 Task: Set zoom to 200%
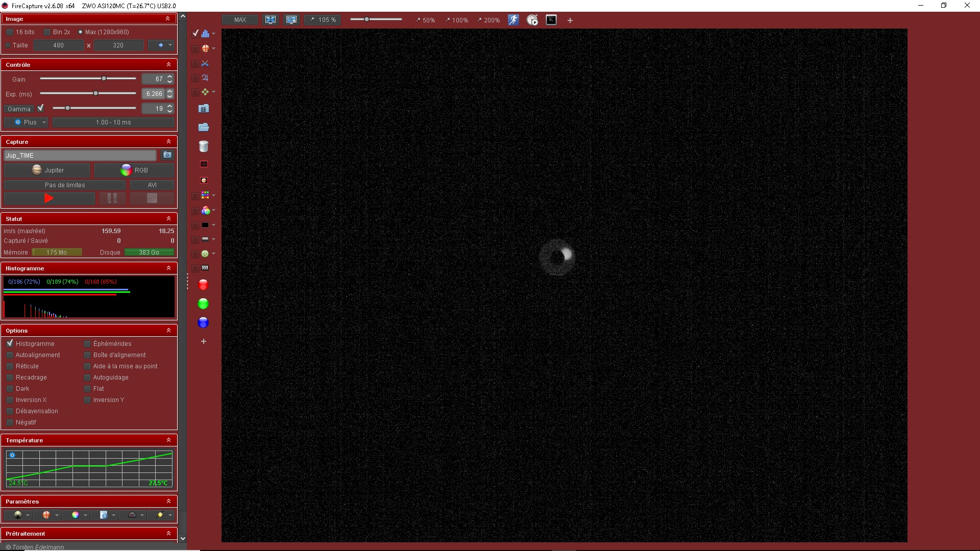click(x=488, y=20)
